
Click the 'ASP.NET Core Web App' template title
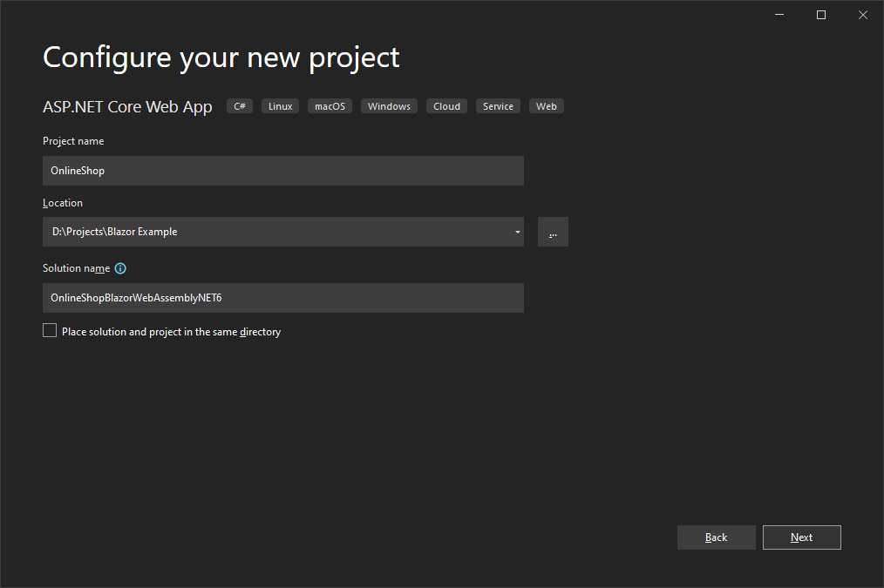coord(127,107)
